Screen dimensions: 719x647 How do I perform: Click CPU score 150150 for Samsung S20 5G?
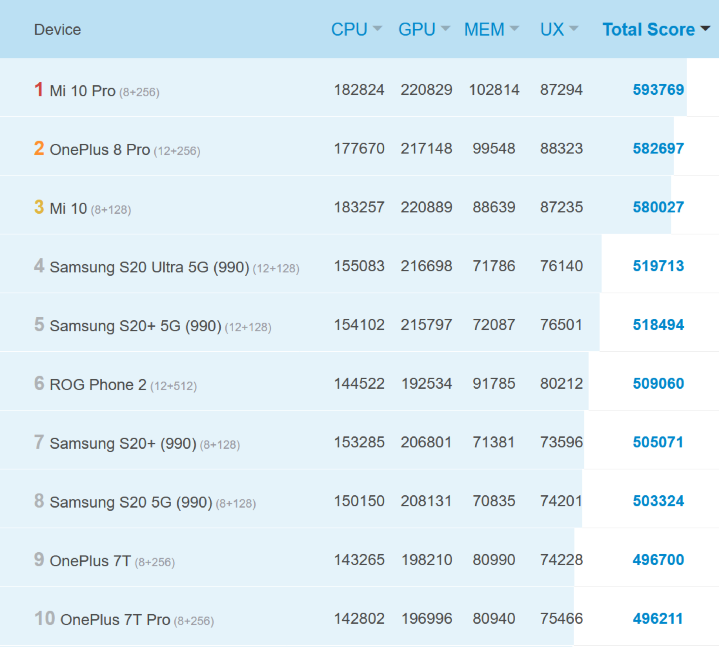click(359, 501)
